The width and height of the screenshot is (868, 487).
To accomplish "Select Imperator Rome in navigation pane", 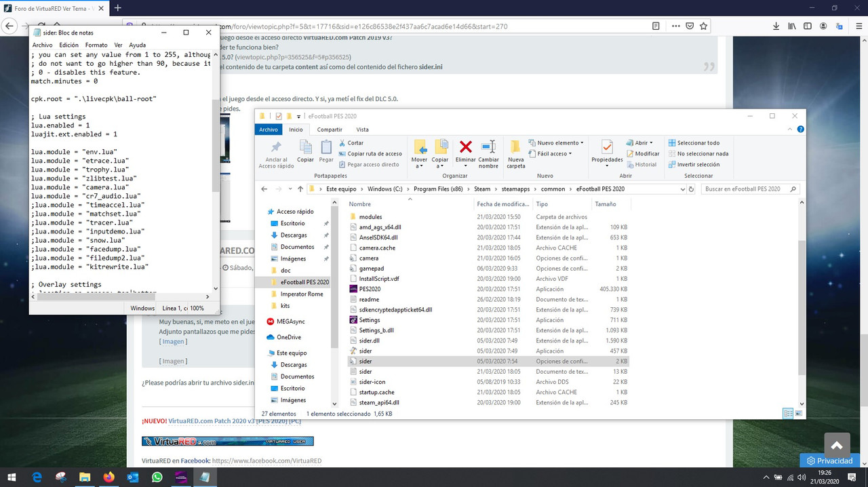I will [302, 294].
